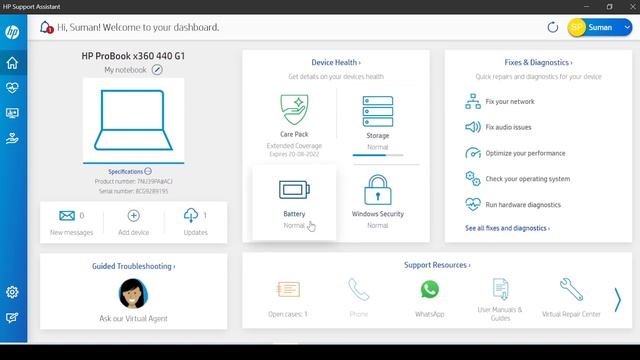Click Check your operating system text
The image size is (640, 360).
[528, 179]
